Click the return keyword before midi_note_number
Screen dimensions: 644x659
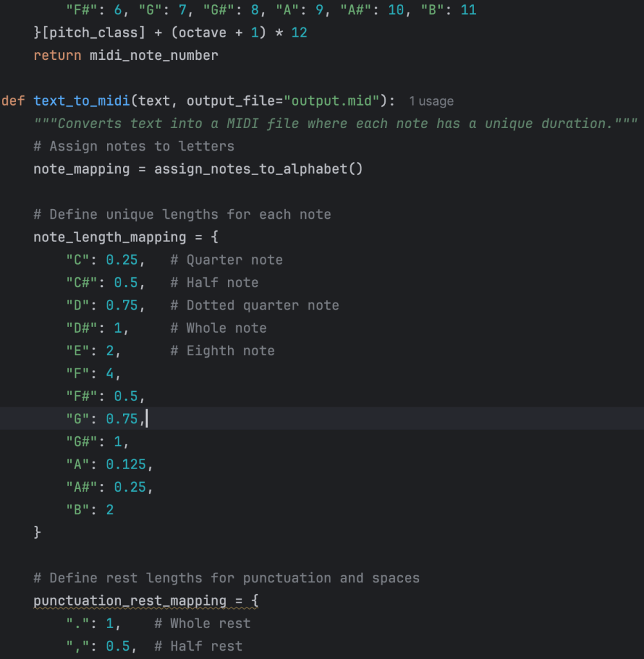point(57,55)
